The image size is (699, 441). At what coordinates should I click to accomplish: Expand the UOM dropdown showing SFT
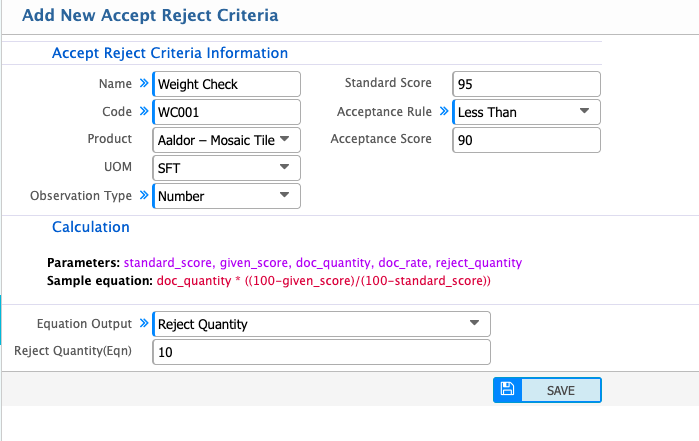click(x=226, y=168)
